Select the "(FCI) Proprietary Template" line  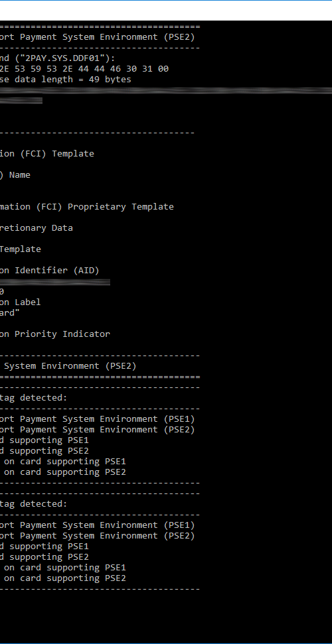(87, 206)
